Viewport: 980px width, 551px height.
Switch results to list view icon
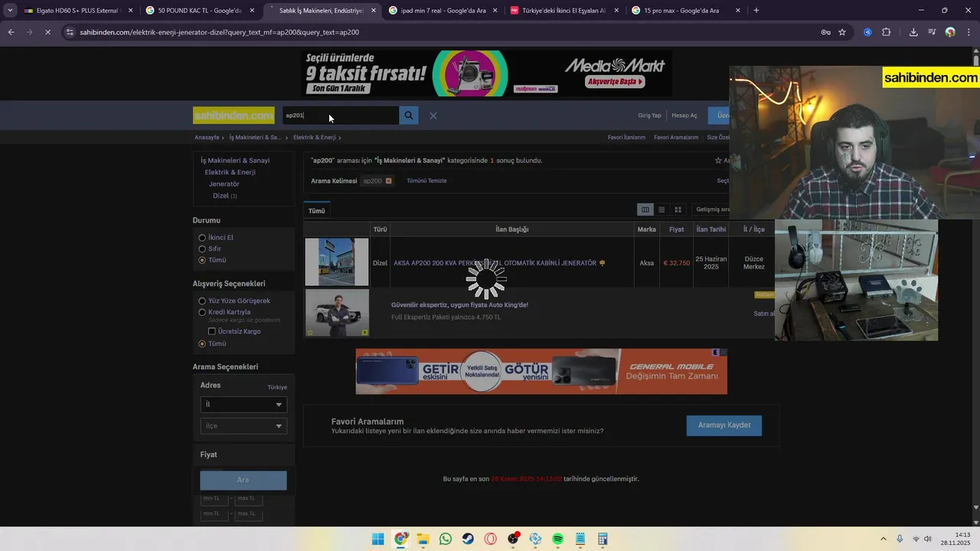pos(661,210)
